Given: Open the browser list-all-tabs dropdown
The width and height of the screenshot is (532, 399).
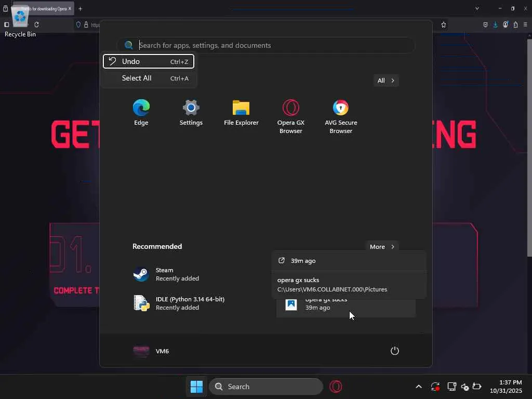Looking at the screenshot, I should (477, 8).
